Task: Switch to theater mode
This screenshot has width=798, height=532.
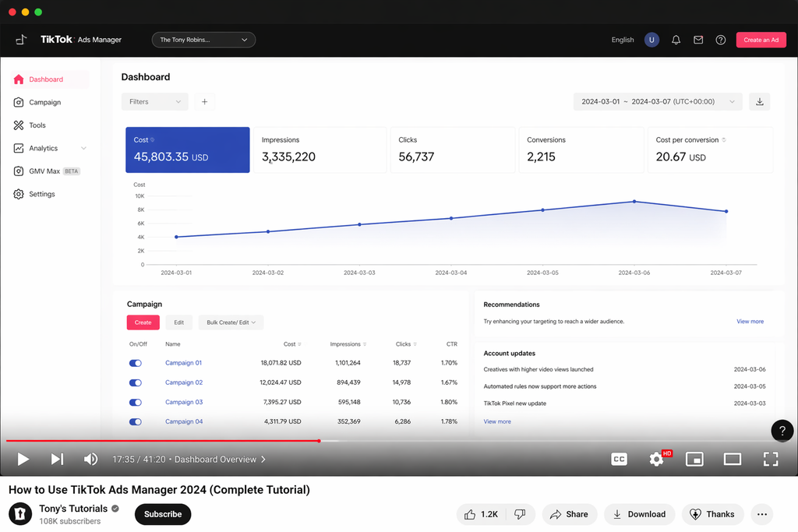Action: point(733,460)
